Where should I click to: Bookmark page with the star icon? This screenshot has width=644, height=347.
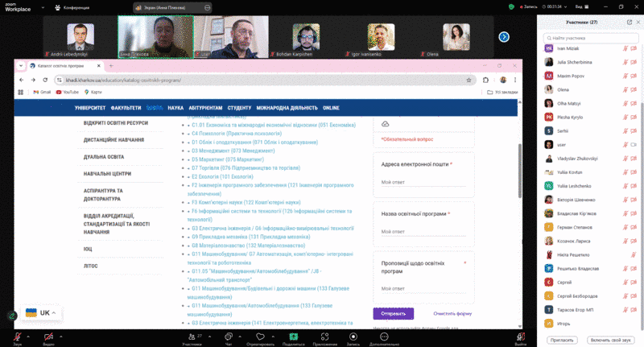[469, 81]
